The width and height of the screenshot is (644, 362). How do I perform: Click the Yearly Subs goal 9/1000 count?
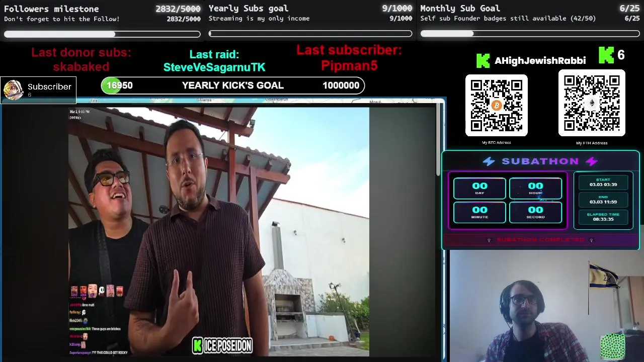pyautogui.click(x=397, y=8)
